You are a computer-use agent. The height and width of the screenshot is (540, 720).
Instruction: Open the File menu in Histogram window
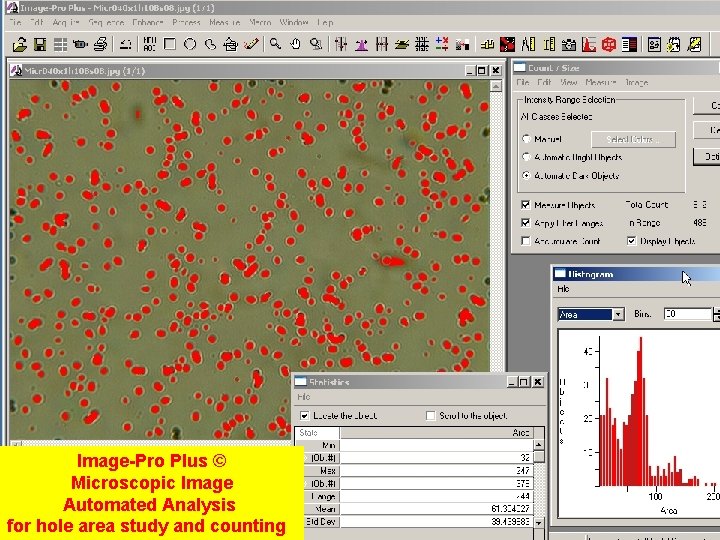tap(564, 289)
